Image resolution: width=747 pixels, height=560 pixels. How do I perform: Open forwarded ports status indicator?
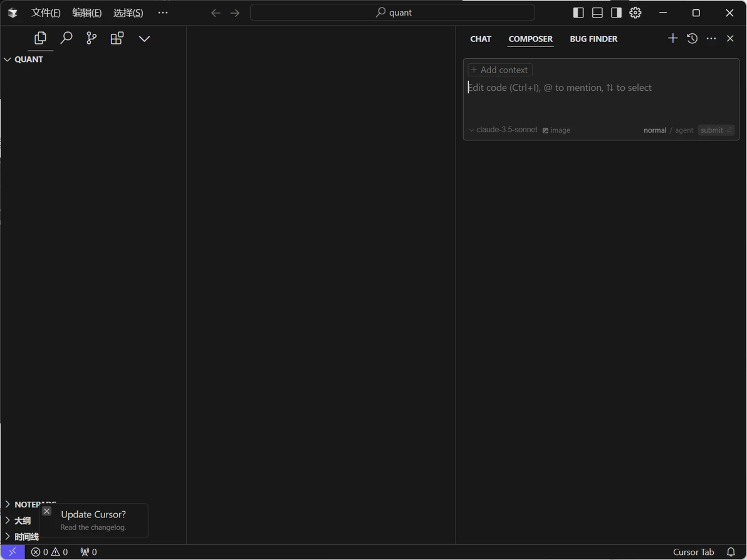pos(88,552)
